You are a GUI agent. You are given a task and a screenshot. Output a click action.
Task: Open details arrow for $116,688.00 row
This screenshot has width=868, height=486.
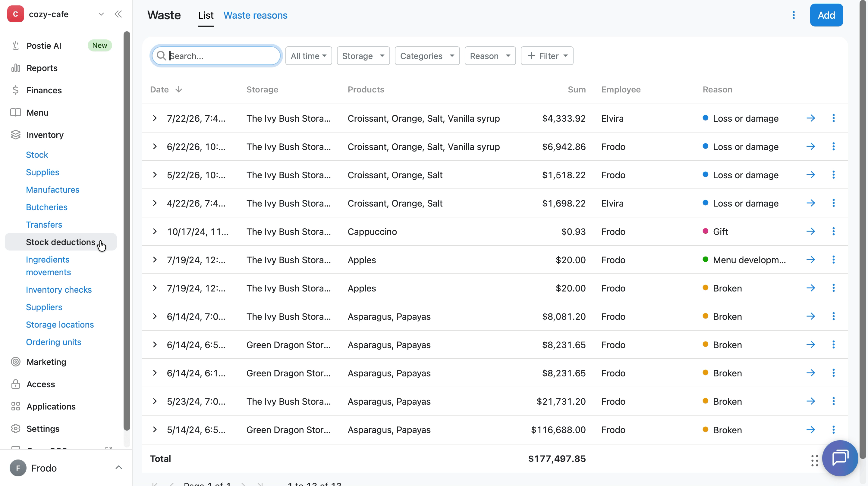pyautogui.click(x=810, y=429)
